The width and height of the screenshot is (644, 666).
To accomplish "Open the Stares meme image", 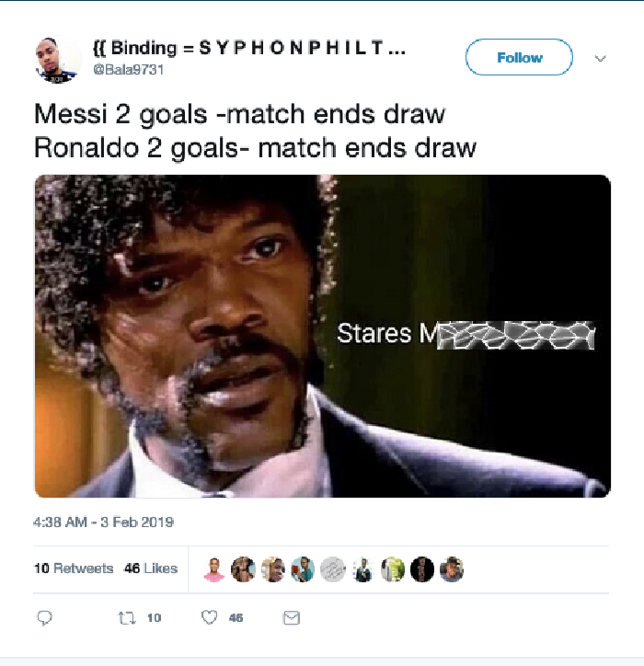I will click(322, 336).
